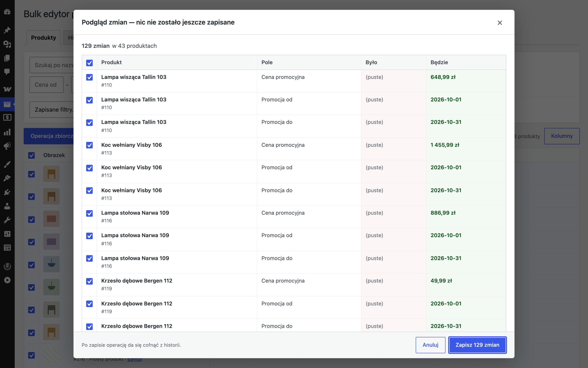588x368 pixels.
Task: Open Tools wrench sidebar icon
Action: click(7, 220)
